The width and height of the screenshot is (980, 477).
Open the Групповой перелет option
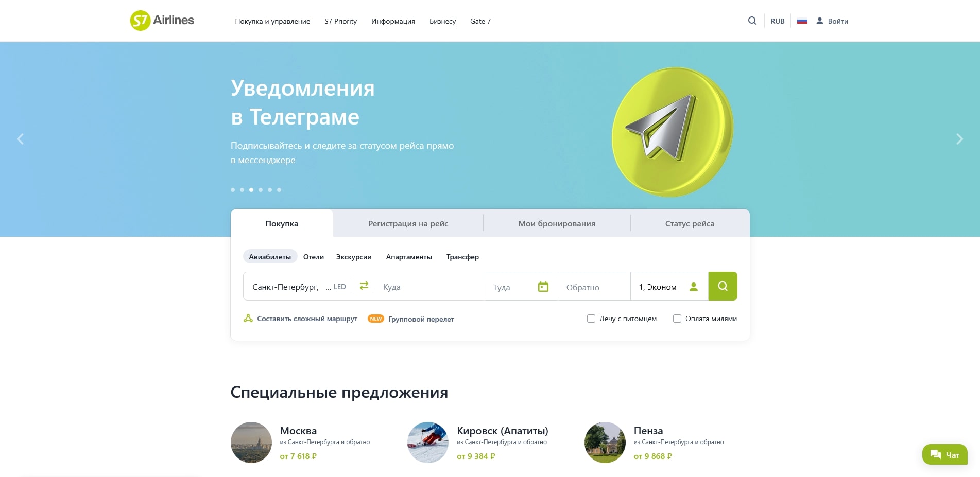(x=421, y=319)
